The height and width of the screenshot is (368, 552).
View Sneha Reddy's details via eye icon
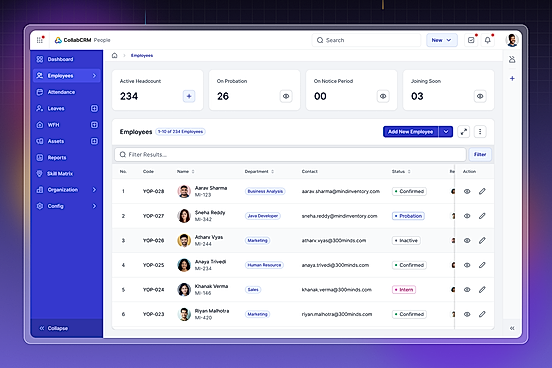pyautogui.click(x=467, y=216)
